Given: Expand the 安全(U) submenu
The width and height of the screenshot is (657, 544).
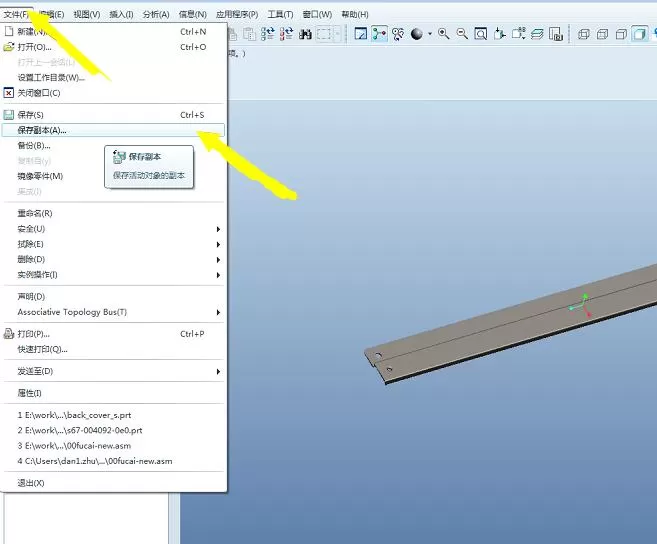Looking at the screenshot, I should coord(113,229).
